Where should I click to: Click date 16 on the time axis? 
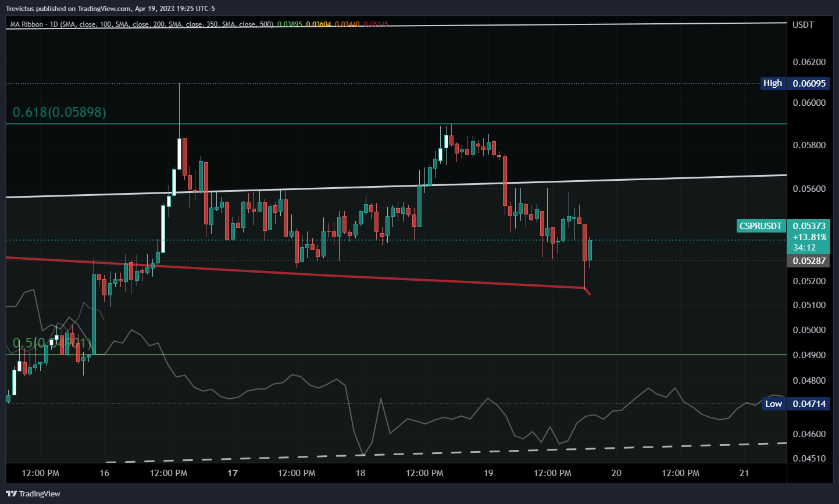104,473
